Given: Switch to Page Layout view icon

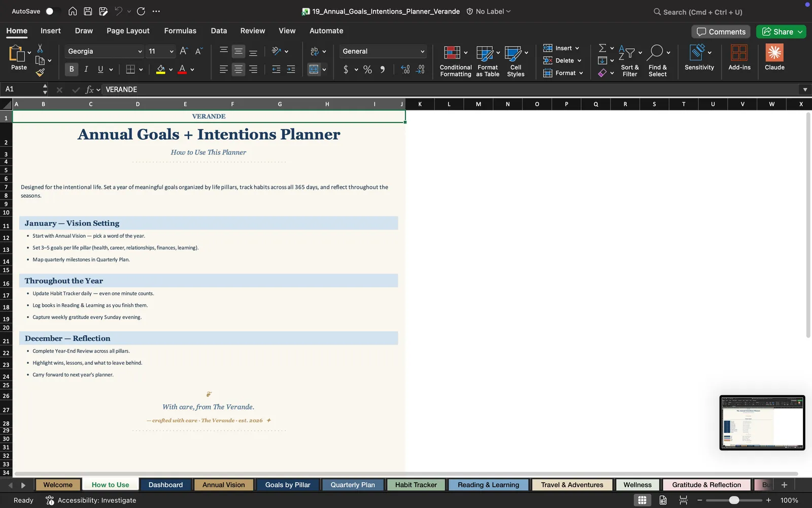Looking at the screenshot, I should click(663, 500).
